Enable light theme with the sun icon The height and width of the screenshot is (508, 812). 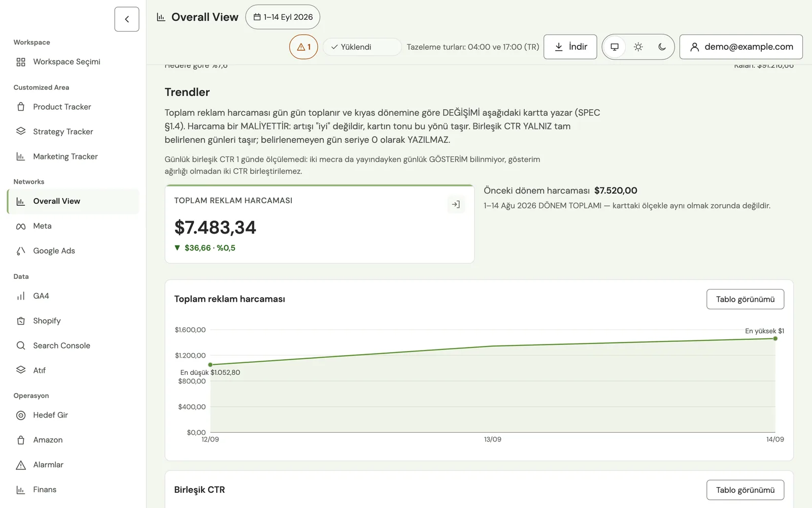point(638,47)
